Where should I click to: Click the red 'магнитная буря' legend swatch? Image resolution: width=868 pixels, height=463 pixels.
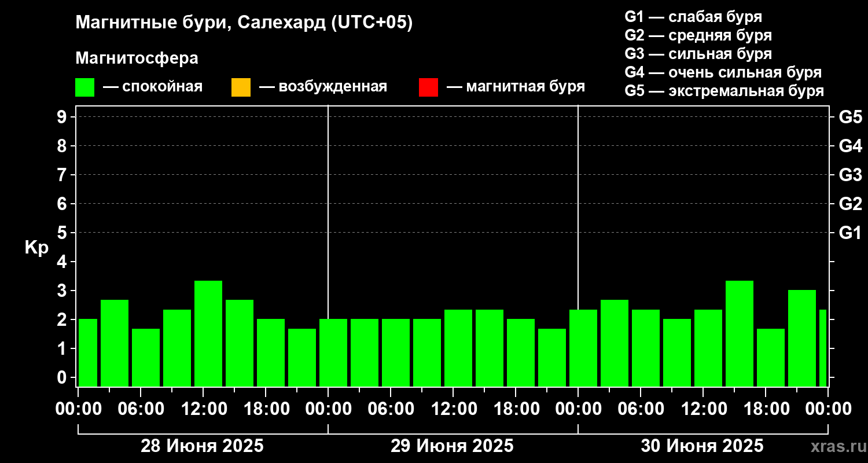428,87
